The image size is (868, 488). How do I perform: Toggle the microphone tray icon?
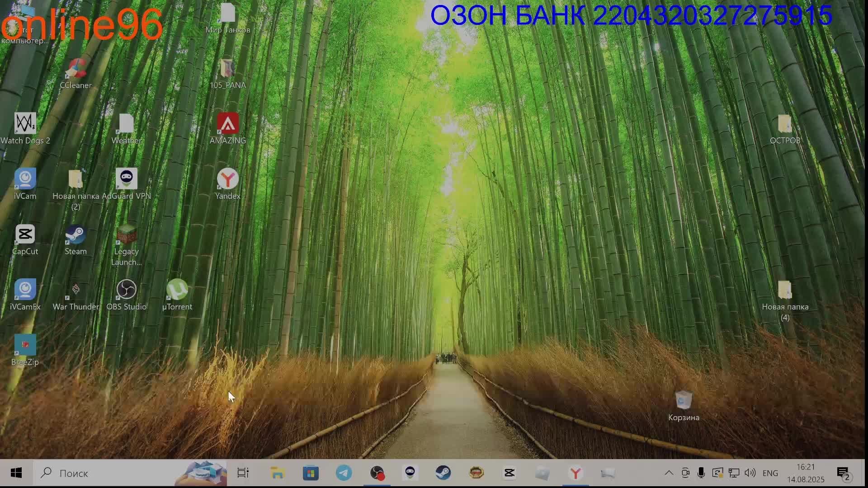[x=701, y=473]
